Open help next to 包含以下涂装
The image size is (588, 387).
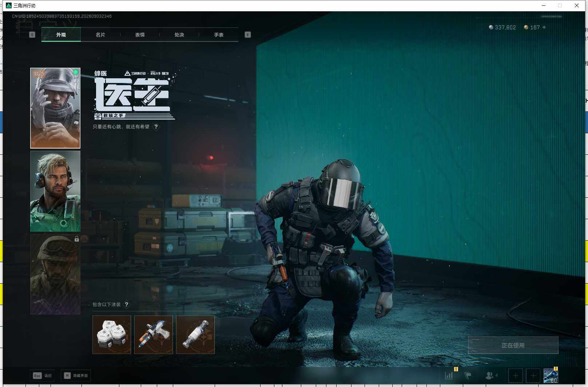[x=126, y=304]
